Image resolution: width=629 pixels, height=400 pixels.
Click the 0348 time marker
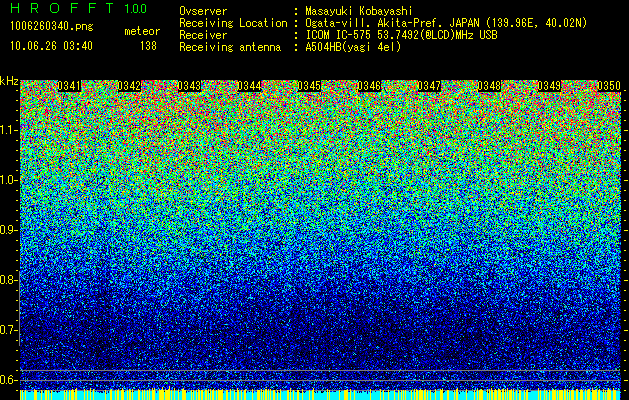(489, 86)
